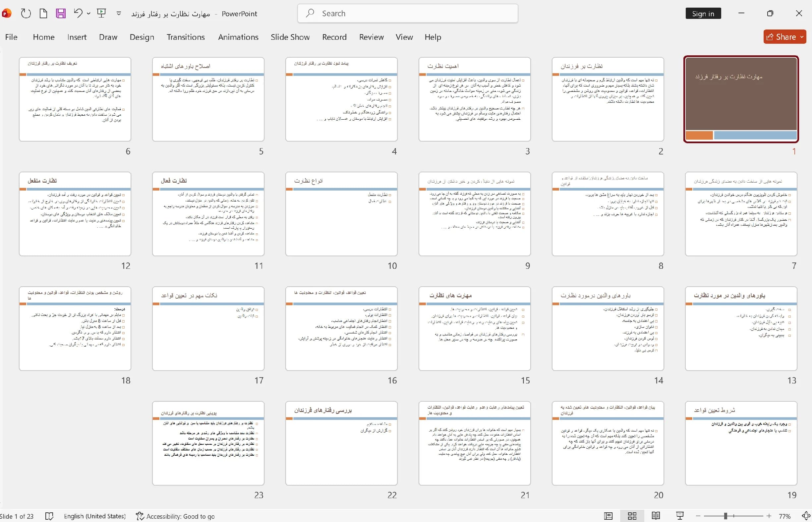Click the circular refresh arrow icon in the title bar
This screenshot has height=522, width=812.
pos(26,14)
